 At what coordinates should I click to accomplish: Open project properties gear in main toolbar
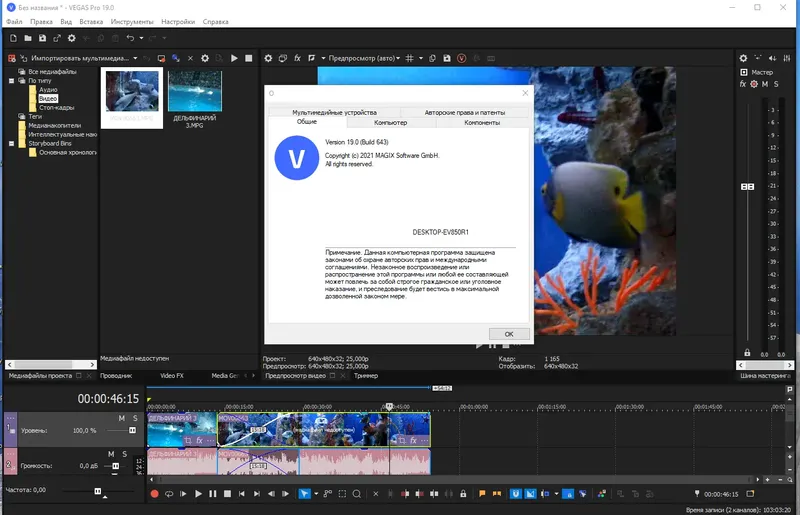click(71, 38)
